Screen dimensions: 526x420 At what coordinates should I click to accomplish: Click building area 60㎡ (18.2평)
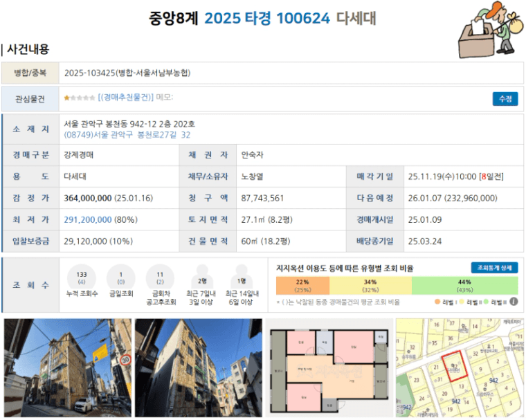pyautogui.click(x=265, y=241)
